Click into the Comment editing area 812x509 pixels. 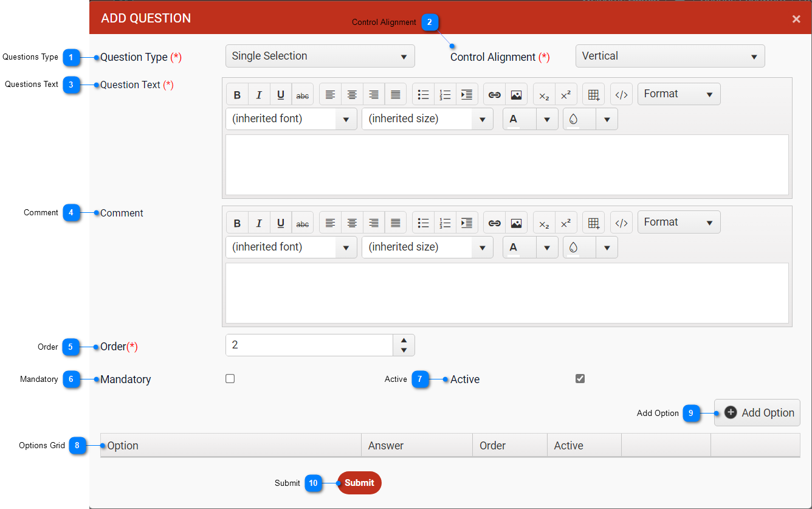click(x=507, y=293)
